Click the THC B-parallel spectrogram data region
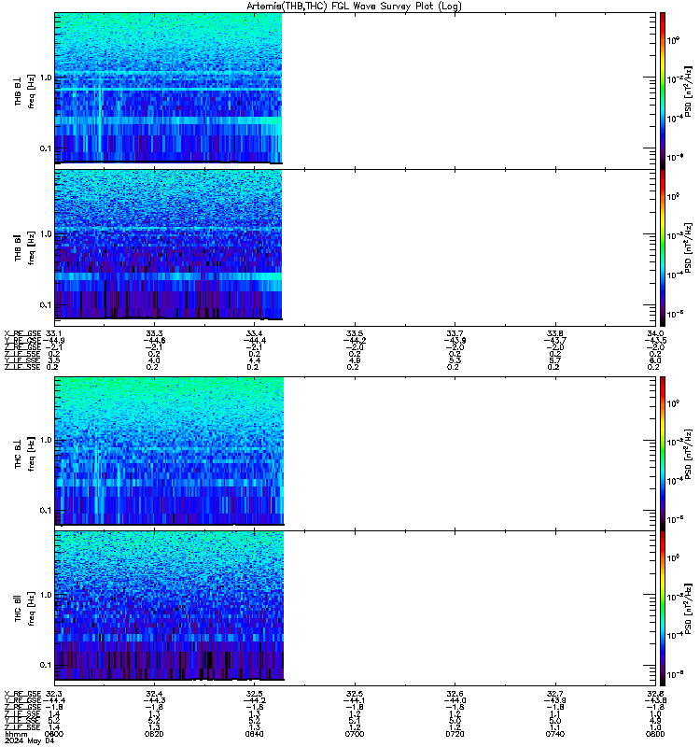This screenshot has height=747, width=700. pos(170,605)
